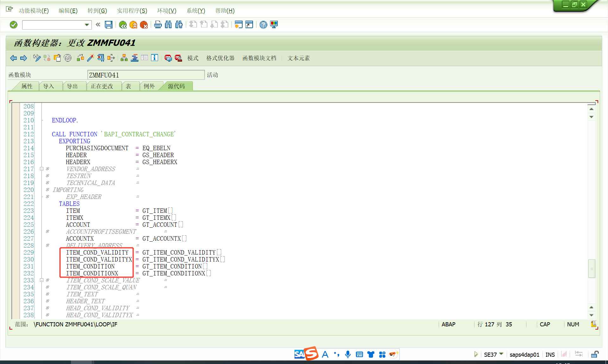Click the red Cancel icon
This screenshot has width=608, height=364.
tap(144, 25)
